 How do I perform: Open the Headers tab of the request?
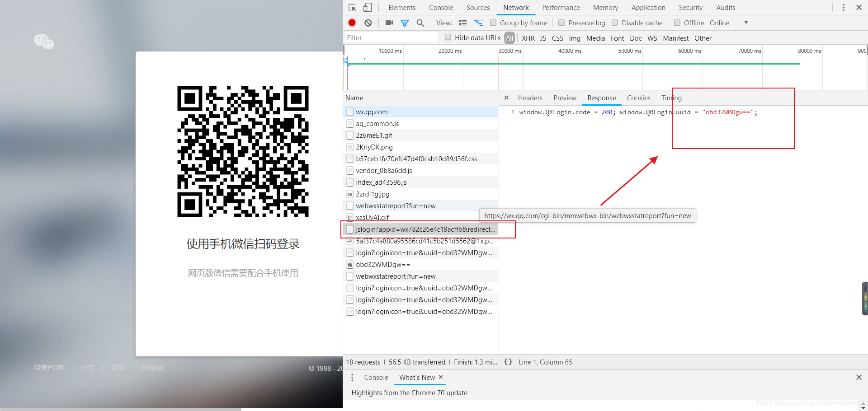(530, 98)
